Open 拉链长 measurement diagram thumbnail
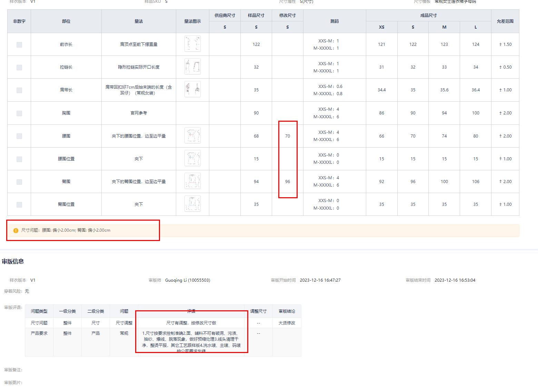This screenshot has height=392, width=538. (x=192, y=67)
